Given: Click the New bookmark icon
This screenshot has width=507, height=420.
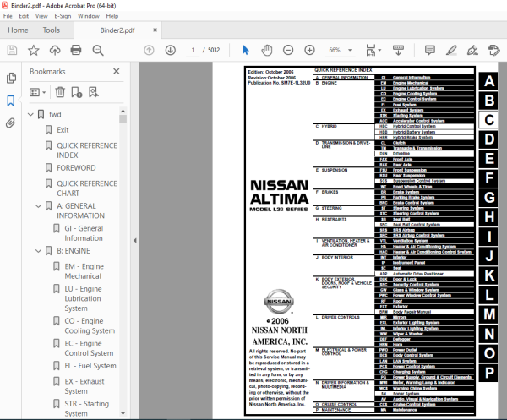Looking at the screenshot, I should tap(77, 92).
